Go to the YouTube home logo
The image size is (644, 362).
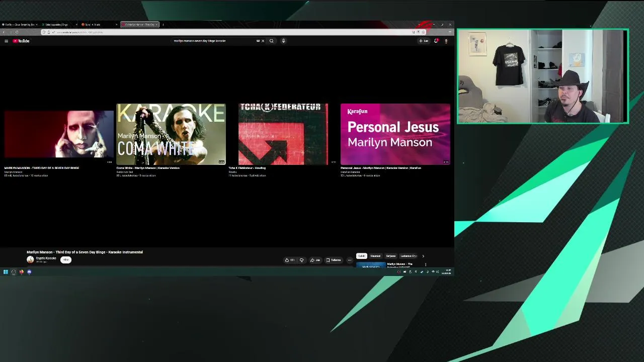coord(21,41)
